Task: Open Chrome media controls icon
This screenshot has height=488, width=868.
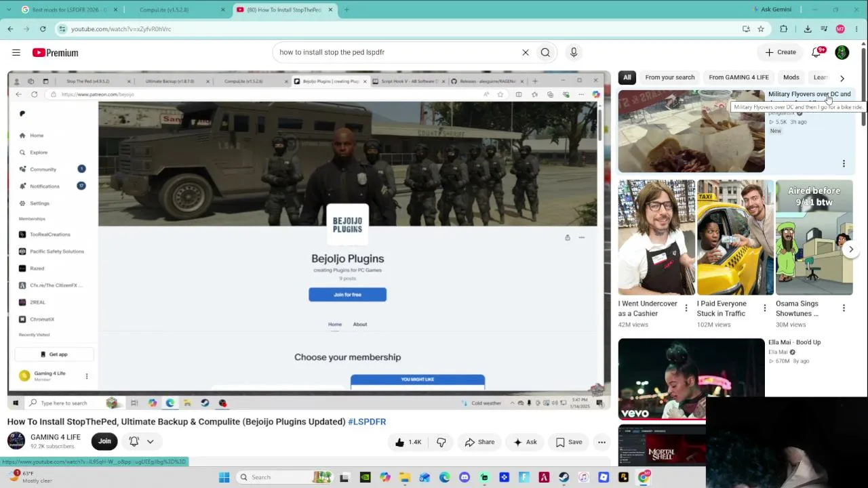Action: 824,29
